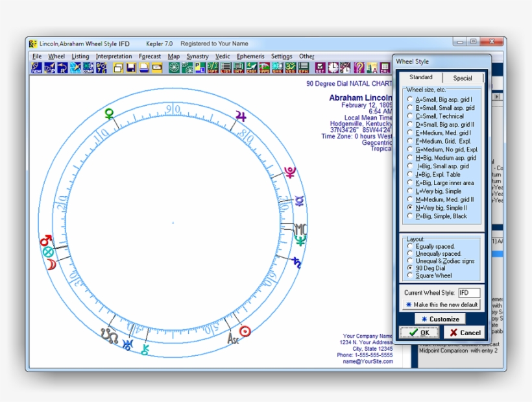Click the COMP composite chart icon
The width and height of the screenshot is (532, 402).
coord(88,68)
